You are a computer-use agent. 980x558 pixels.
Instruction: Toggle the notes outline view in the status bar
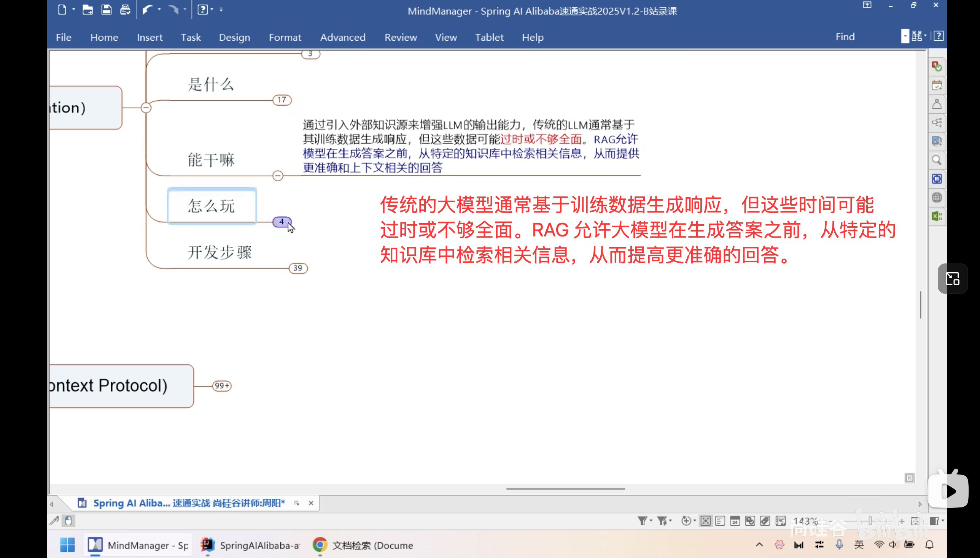coord(720,521)
